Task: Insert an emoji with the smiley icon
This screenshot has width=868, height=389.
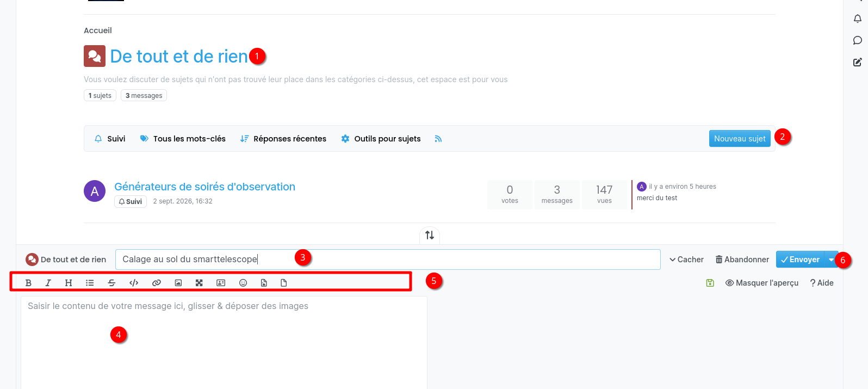Action: (x=243, y=283)
